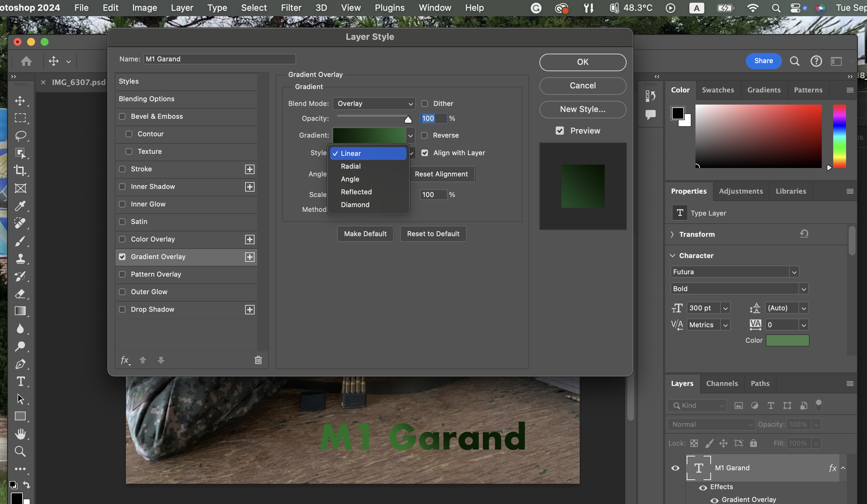
Task: Click the New Style button
Action: click(x=582, y=109)
